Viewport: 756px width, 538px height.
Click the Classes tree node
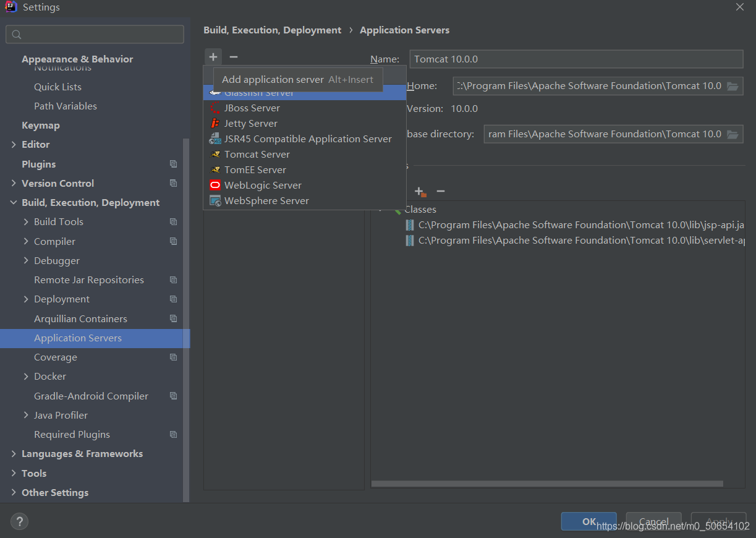(420, 210)
